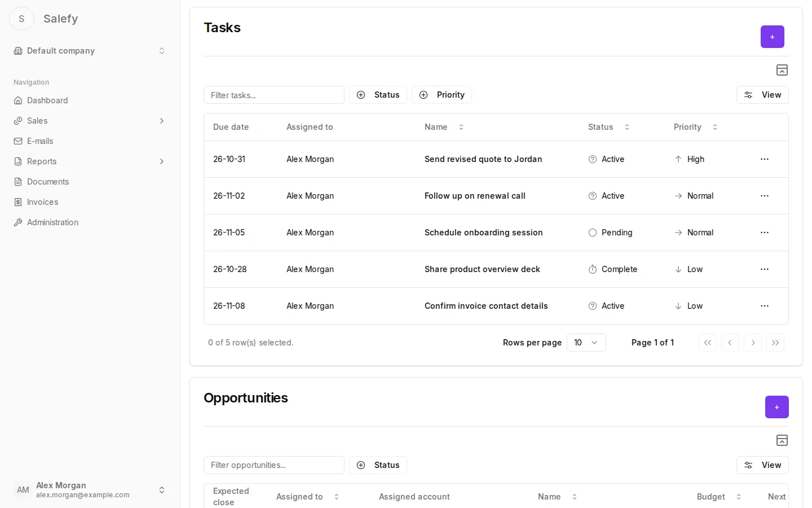Open Documents in the navigation
The width and height of the screenshot is (812, 508).
90,182
